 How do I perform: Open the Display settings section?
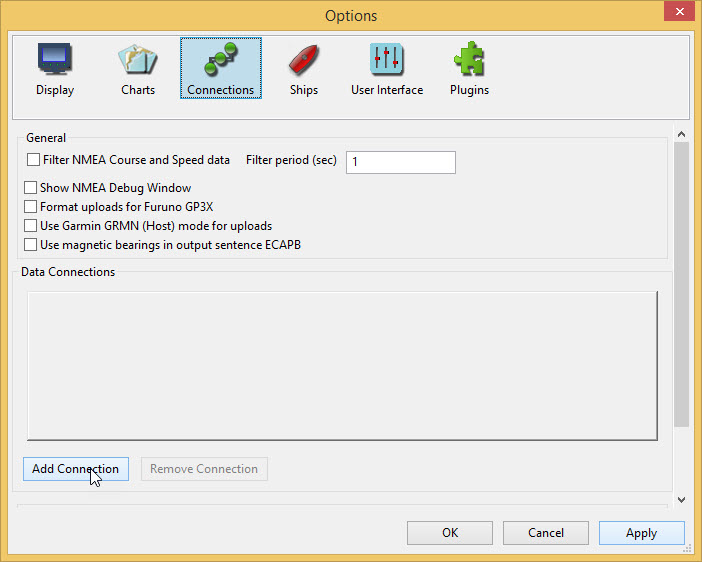(54, 69)
